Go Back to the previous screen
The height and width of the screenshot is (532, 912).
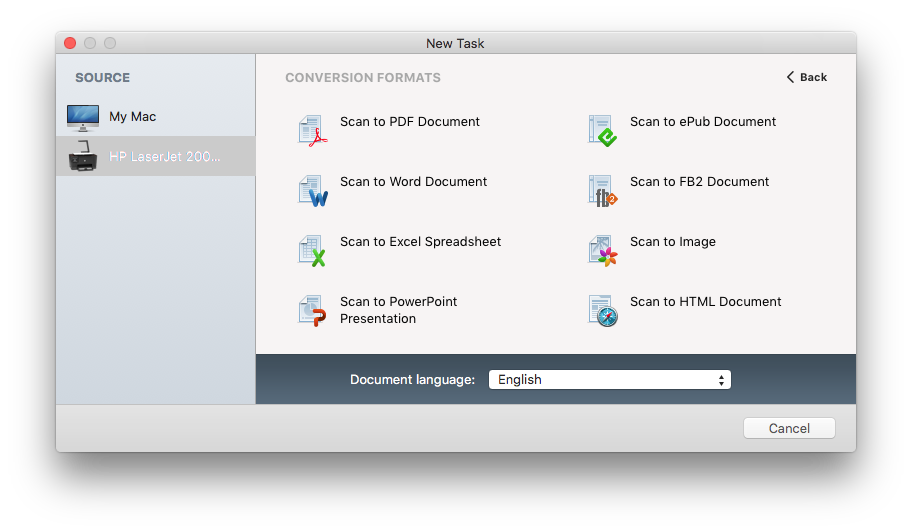tap(806, 77)
